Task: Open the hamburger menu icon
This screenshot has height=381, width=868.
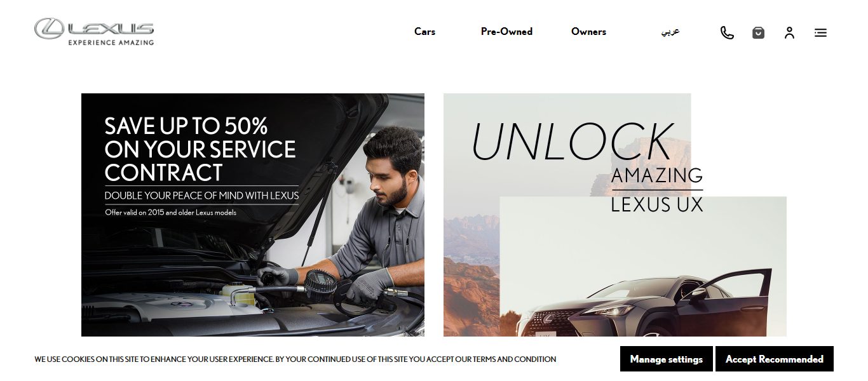Action: (x=820, y=32)
